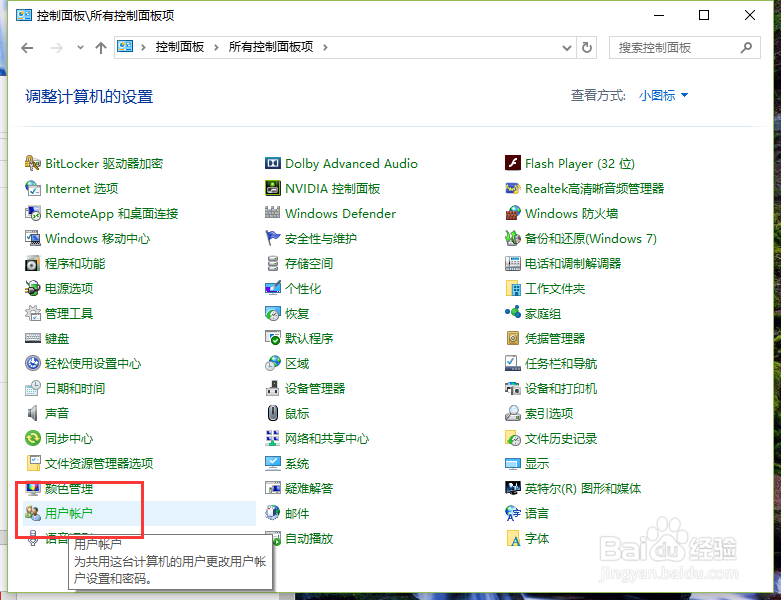Open the 工作文件夹 link
781x600 pixels.
555,288
